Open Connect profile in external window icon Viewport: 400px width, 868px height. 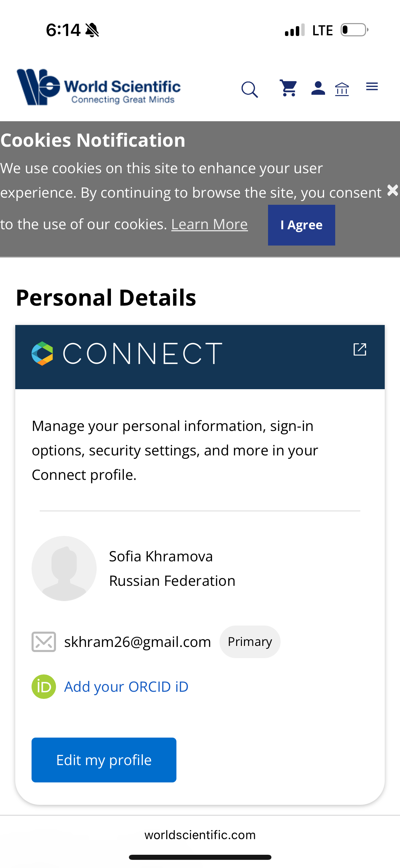click(360, 349)
